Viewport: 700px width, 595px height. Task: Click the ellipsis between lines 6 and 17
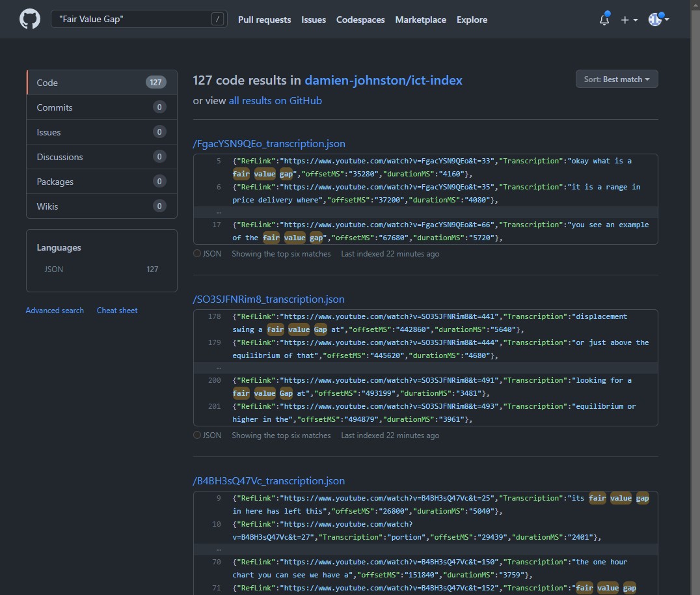click(219, 213)
